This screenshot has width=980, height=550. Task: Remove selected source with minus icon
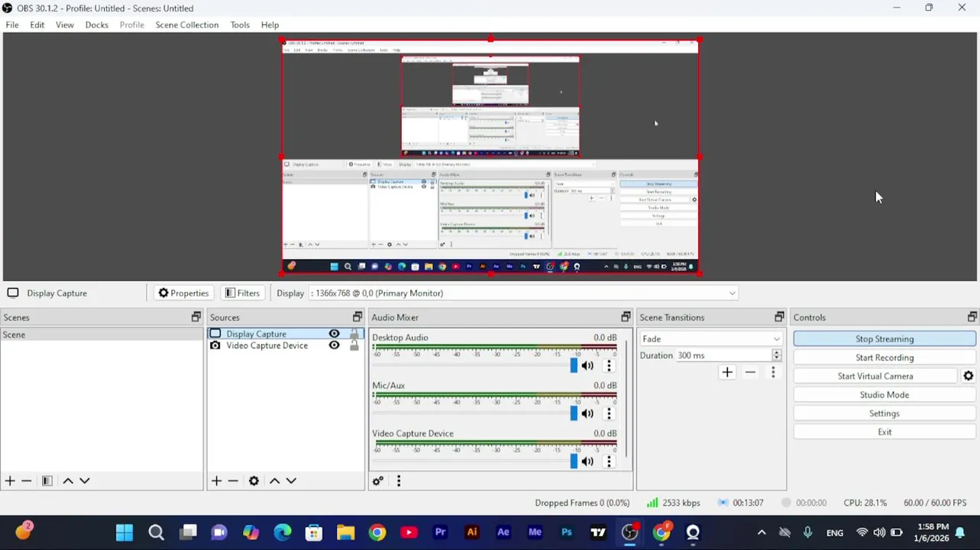pyautogui.click(x=233, y=480)
